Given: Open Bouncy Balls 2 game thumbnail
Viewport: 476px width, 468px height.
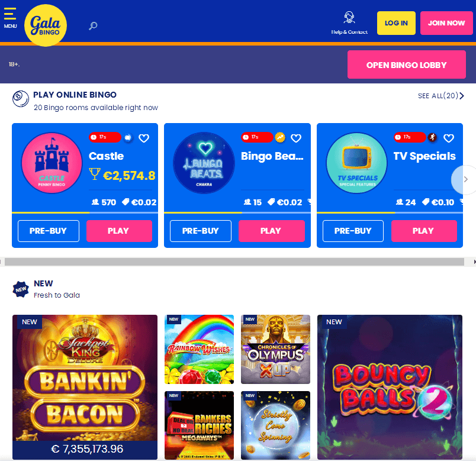Looking at the screenshot, I should pos(390,387).
